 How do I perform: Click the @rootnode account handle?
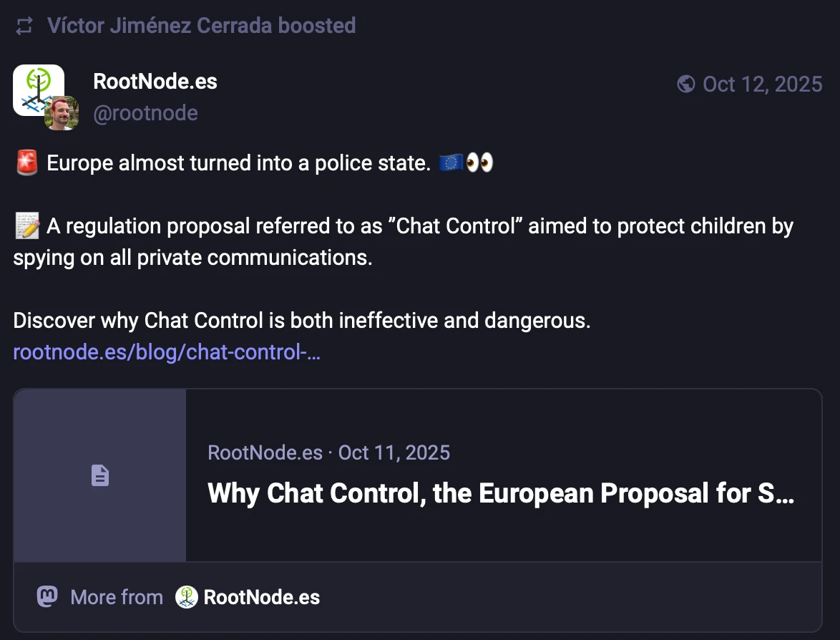tap(145, 113)
